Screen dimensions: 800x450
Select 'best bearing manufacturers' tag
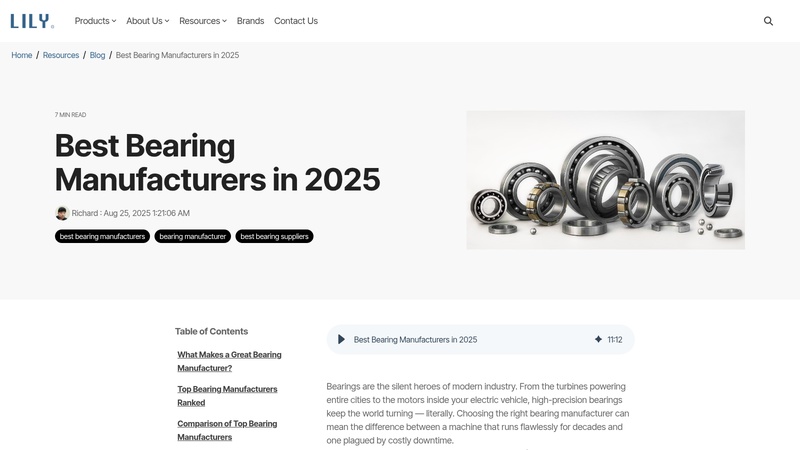(103, 236)
